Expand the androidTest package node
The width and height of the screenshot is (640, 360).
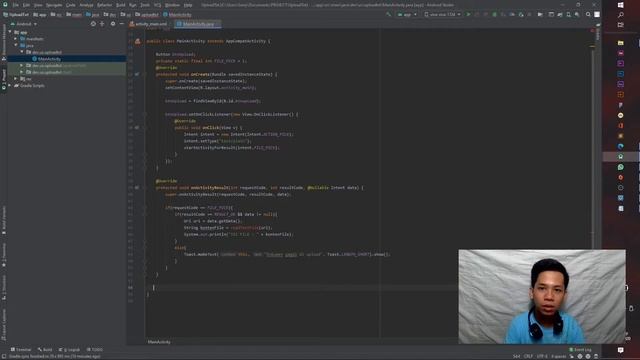click(22, 65)
